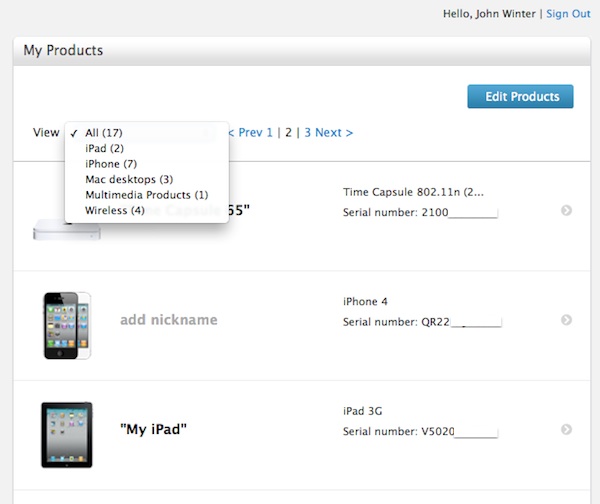Open iPad 3G details arrow icon
600x504 pixels.
click(x=566, y=429)
